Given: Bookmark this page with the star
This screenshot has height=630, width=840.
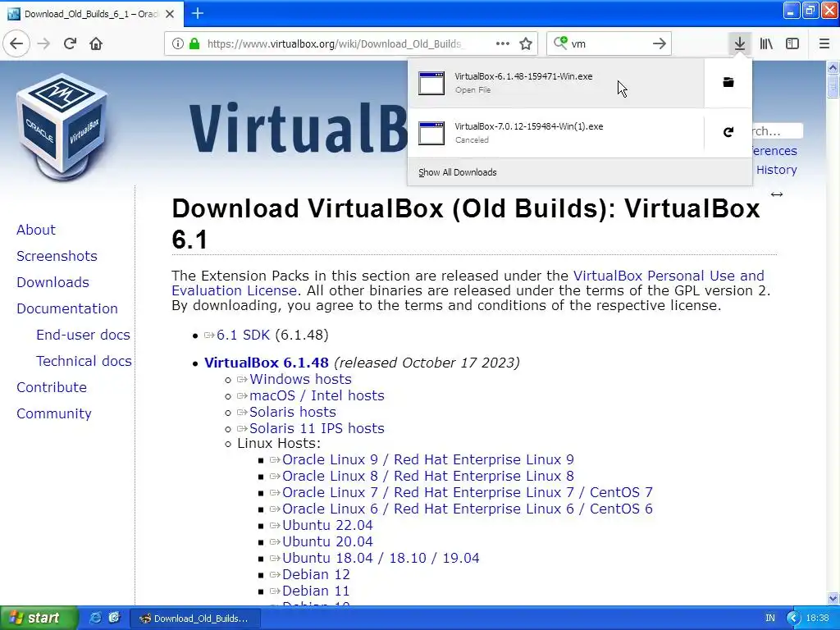Looking at the screenshot, I should [x=526, y=43].
